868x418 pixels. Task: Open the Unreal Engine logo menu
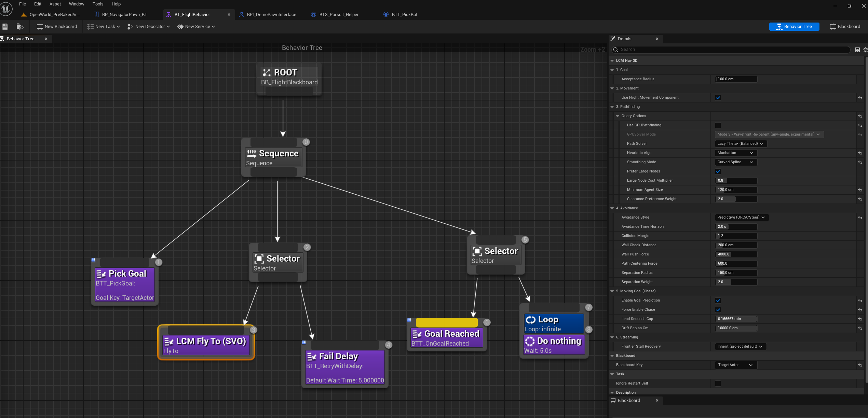click(x=6, y=9)
